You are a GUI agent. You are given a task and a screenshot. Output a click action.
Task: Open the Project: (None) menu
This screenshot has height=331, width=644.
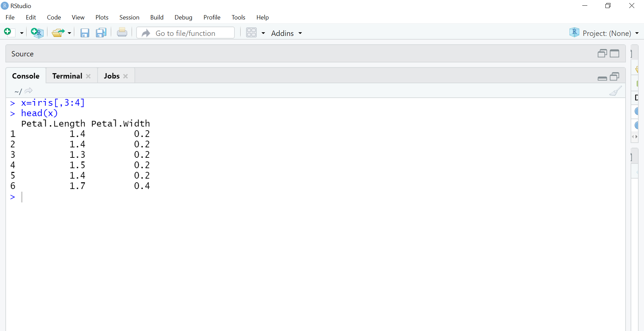click(610, 33)
